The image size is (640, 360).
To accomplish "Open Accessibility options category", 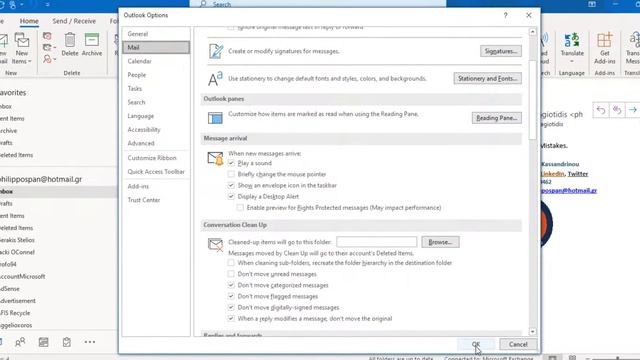I will click(156, 130).
